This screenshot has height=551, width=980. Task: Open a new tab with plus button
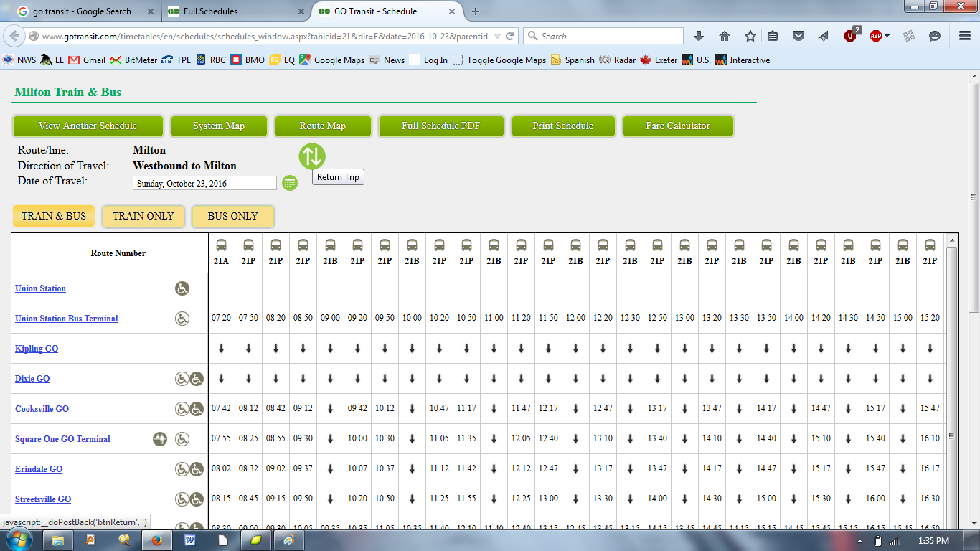(x=476, y=11)
